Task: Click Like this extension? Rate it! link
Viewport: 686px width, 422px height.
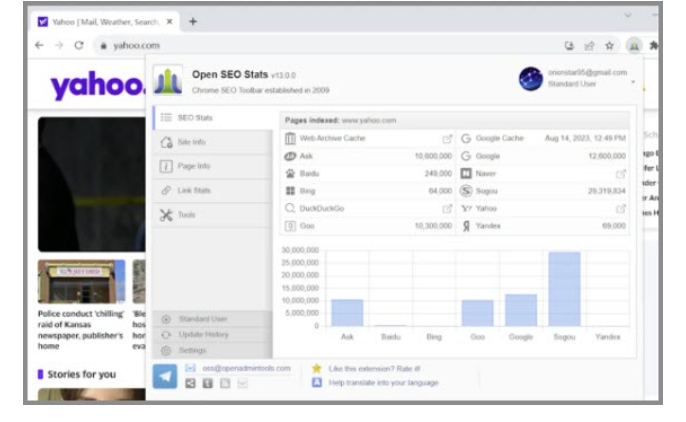Action: click(374, 369)
